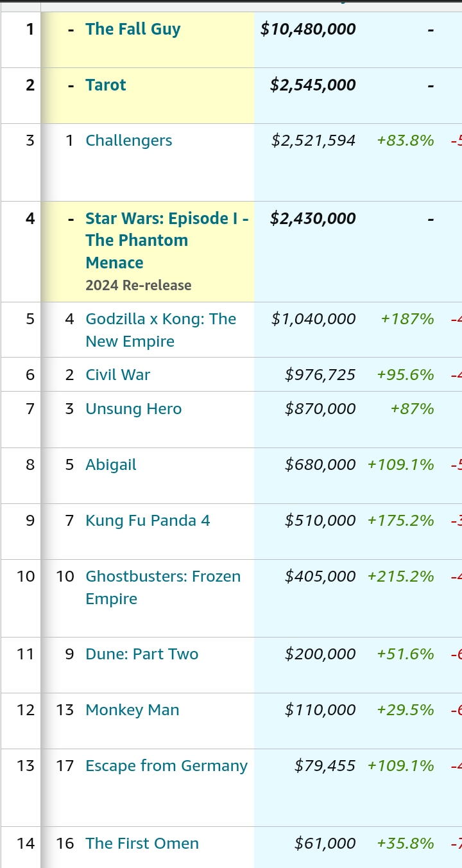Viewport: 462px width, 868px height.
Task: Open Ghostbusters: Frozen Empire link
Action: (x=163, y=577)
